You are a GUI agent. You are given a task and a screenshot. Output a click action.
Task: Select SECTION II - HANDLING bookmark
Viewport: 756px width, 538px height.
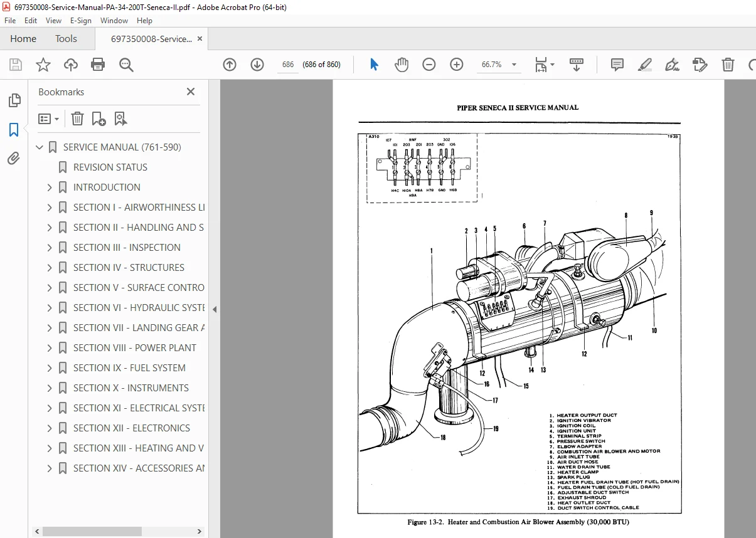tap(139, 228)
